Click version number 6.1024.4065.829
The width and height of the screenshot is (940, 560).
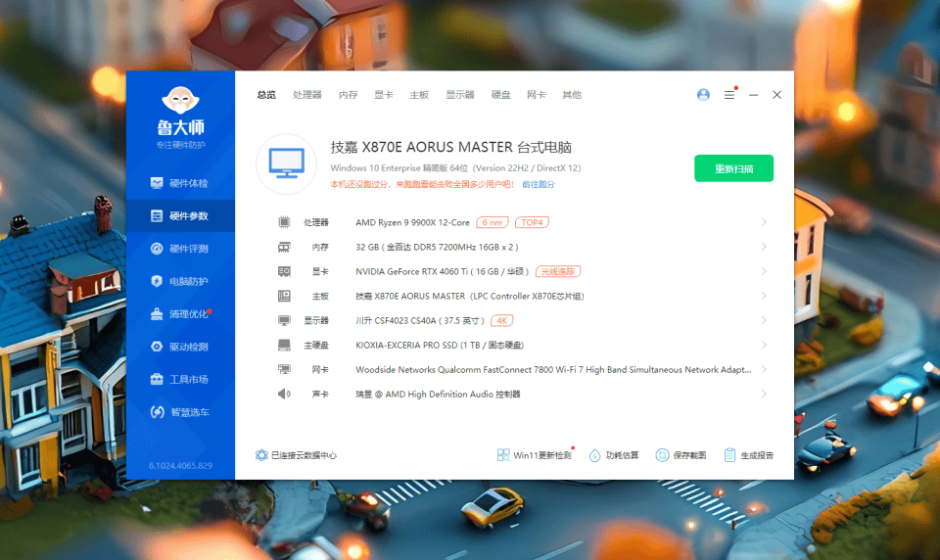click(x=180, y=466)
